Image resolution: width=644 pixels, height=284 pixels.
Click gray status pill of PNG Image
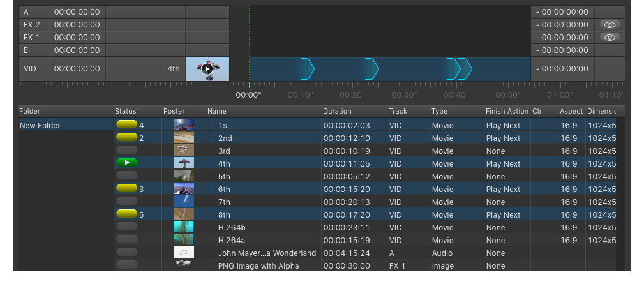127,265
